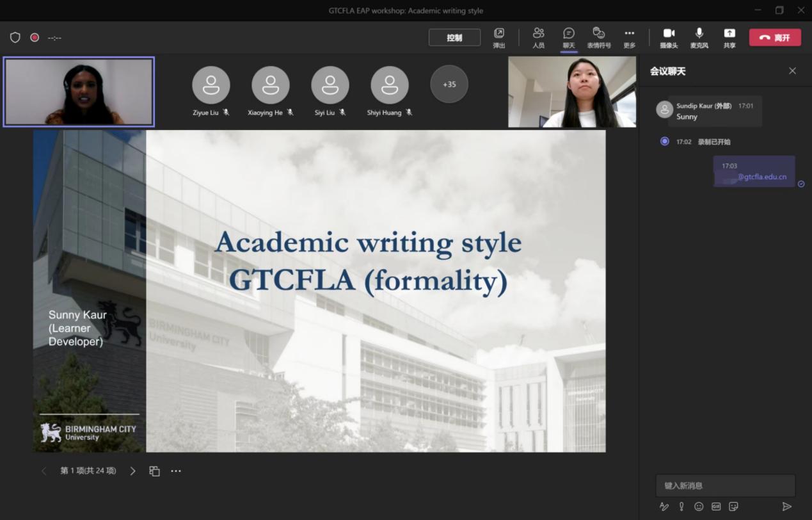Toggle the microphone (麦克风) mute

(699, 37)
